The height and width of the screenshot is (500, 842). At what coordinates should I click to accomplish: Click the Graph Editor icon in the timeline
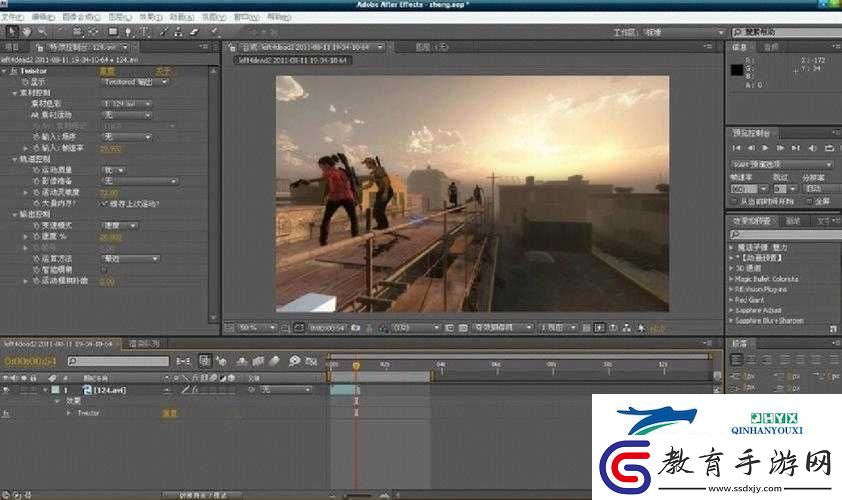click(311, 361)
